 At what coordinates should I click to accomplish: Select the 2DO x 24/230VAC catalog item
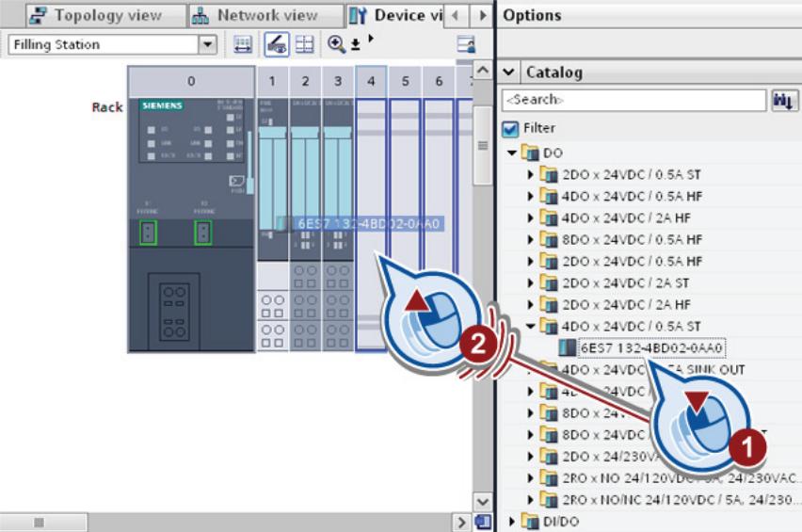pyautogui.click(x=609, y=457)
